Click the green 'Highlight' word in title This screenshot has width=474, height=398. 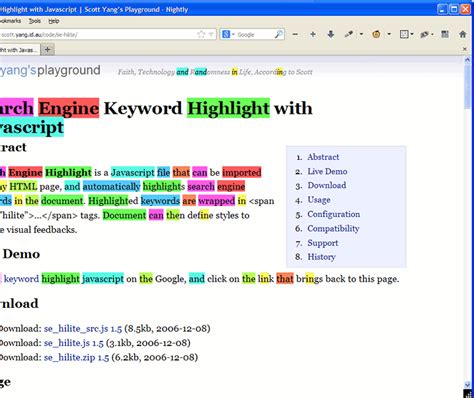[228, 108]
